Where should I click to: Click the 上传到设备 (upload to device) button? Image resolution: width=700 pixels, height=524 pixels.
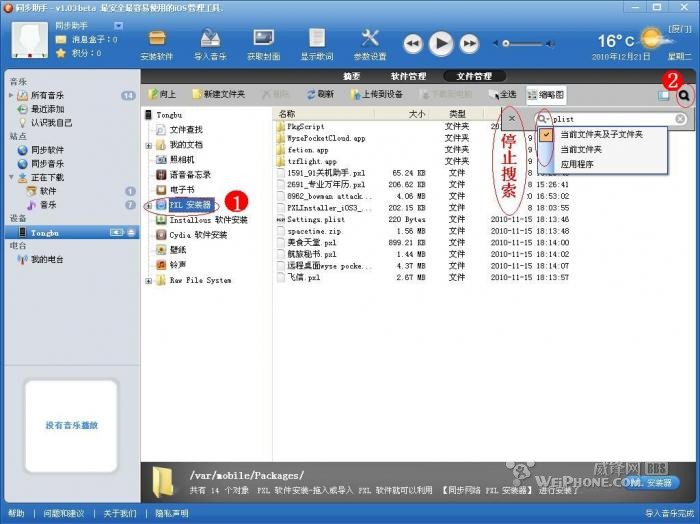click(375, 94)
